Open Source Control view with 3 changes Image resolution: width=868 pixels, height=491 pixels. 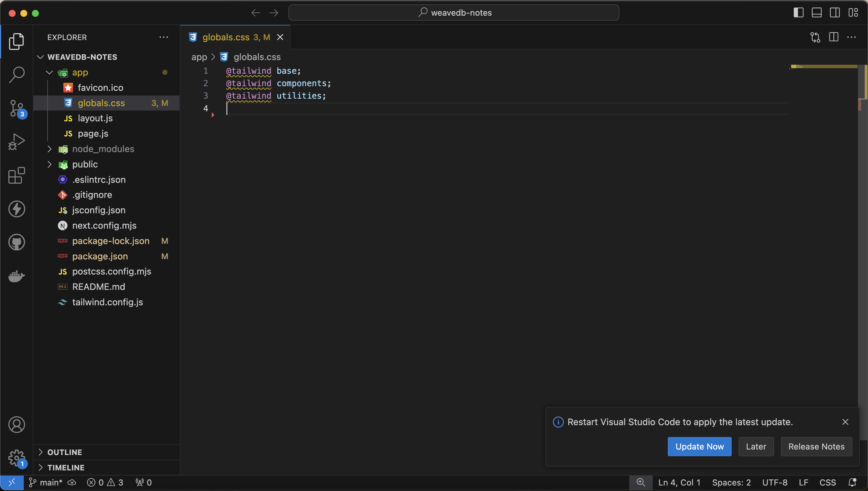(x=17, y=108)
